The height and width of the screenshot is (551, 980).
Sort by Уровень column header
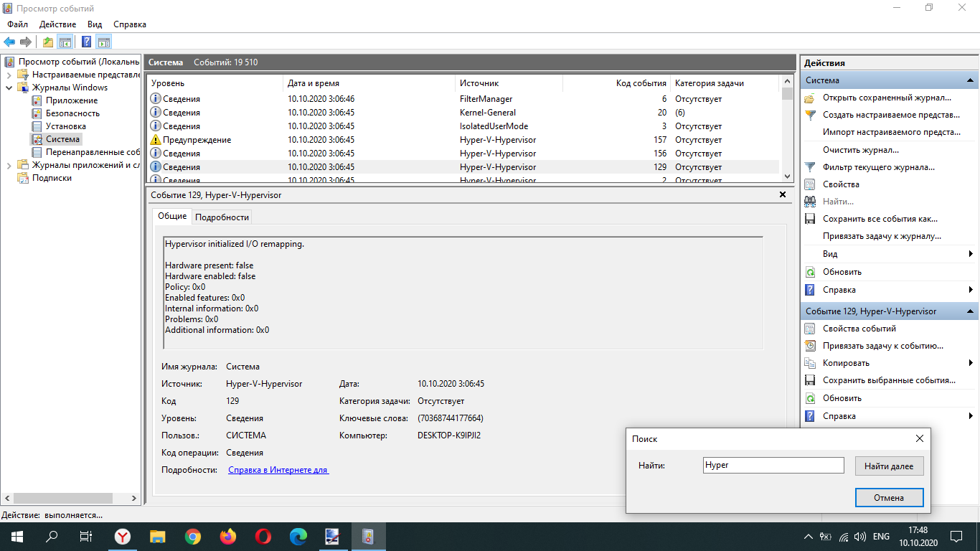[215, 83]
